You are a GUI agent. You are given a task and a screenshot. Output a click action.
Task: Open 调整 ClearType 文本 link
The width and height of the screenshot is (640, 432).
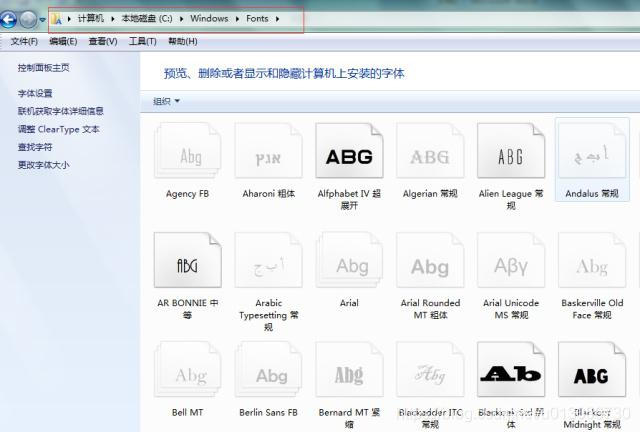click(58, 129)
